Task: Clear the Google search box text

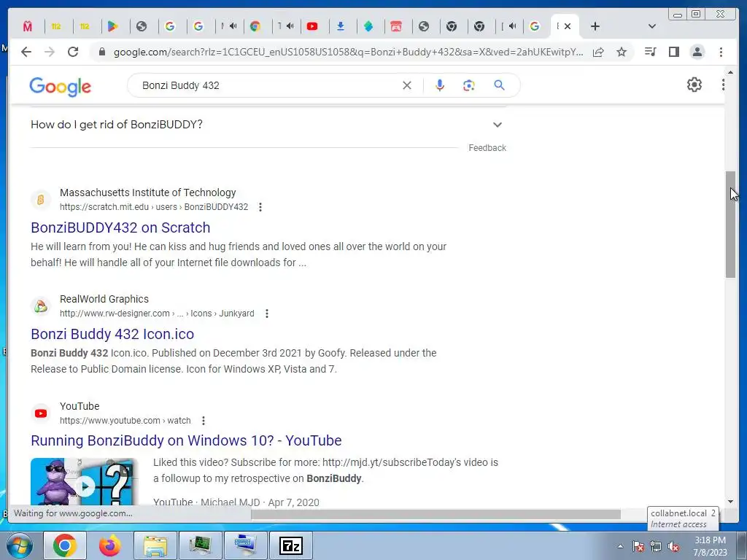Action: pyautogui.click(x=407, y=85)
